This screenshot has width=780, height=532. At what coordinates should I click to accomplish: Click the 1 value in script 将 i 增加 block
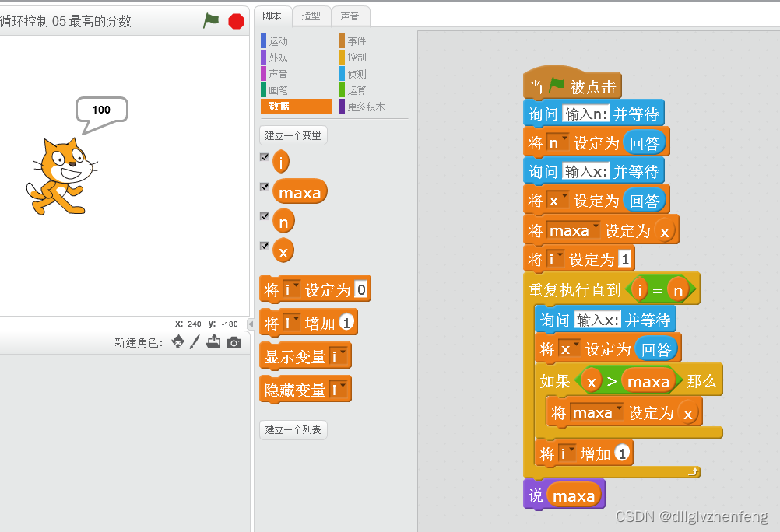[622, 453]
